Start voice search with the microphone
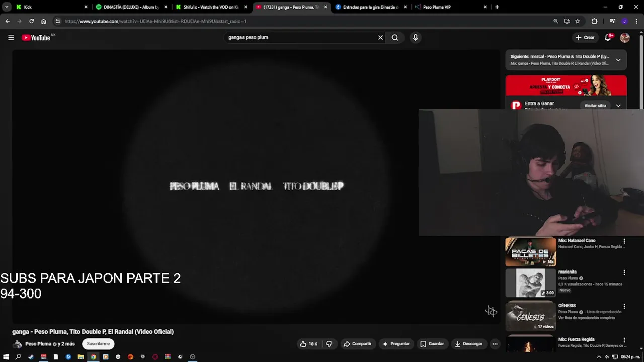 (415, 37)
